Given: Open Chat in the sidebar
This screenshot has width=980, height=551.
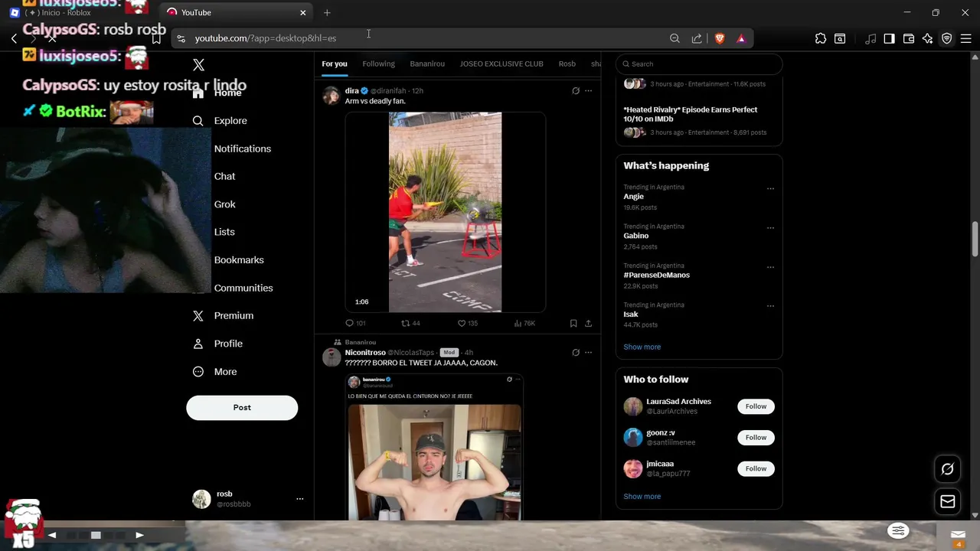Looking at the screenshot, I should (225, 176).
